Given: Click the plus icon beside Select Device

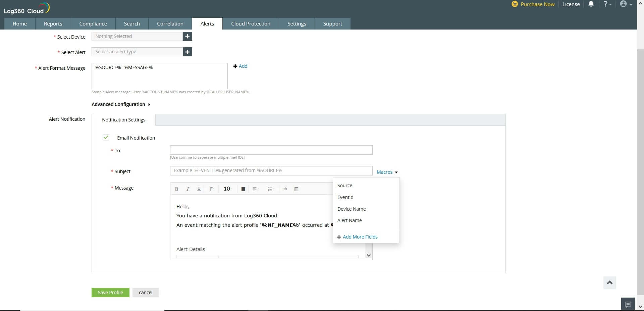Looking at the screenshot, I should (x=187, y=36).
